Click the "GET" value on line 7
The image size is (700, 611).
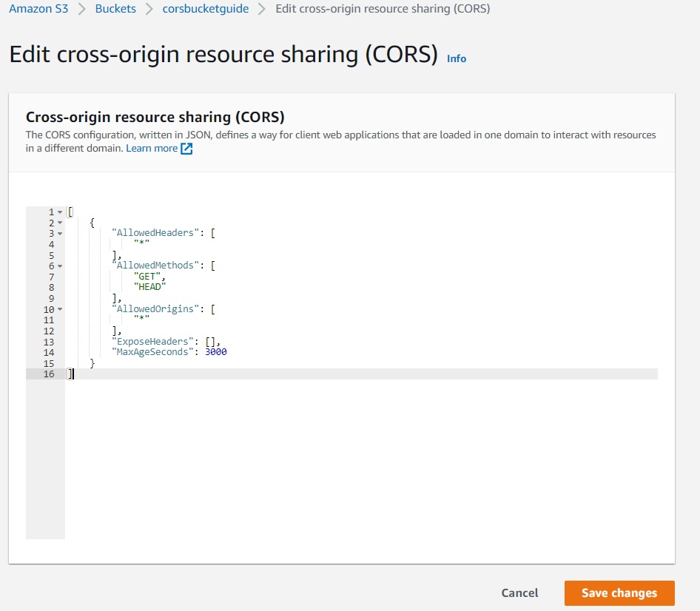[x=147, y=276]
